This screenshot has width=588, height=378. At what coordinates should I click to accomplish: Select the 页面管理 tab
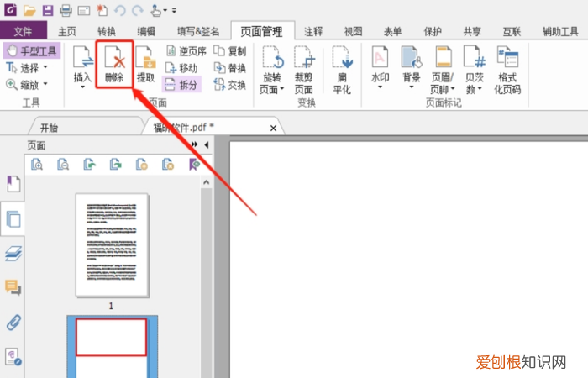(x=262, y=32)
